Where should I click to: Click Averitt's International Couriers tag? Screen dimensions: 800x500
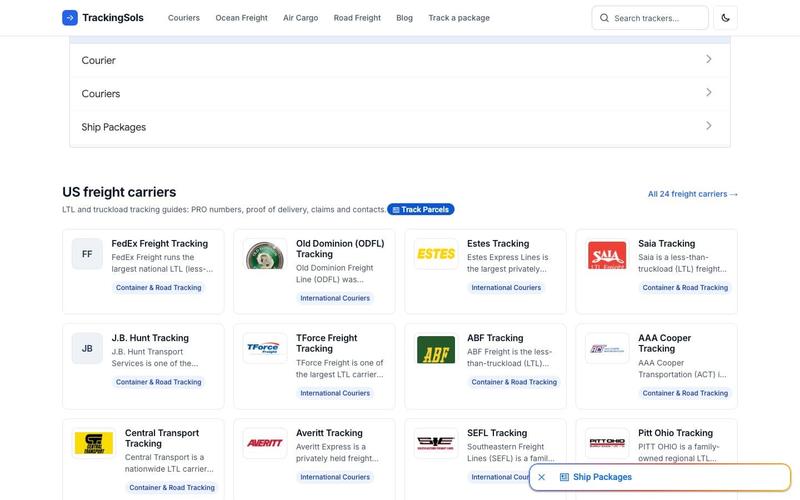pyautogui.click(x=335, y=477)
